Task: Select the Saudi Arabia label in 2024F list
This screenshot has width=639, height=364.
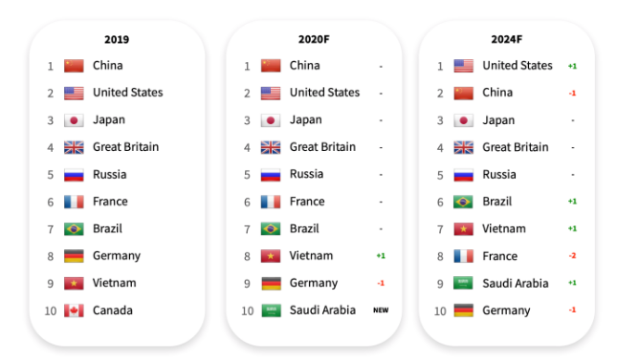Action: 515,284
